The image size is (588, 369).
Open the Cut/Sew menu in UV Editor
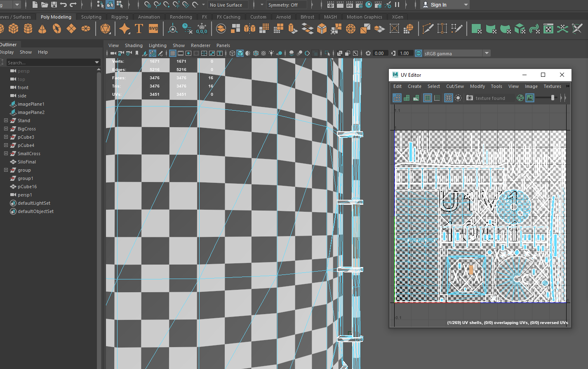pyautogui.click(x=455, y=86)
